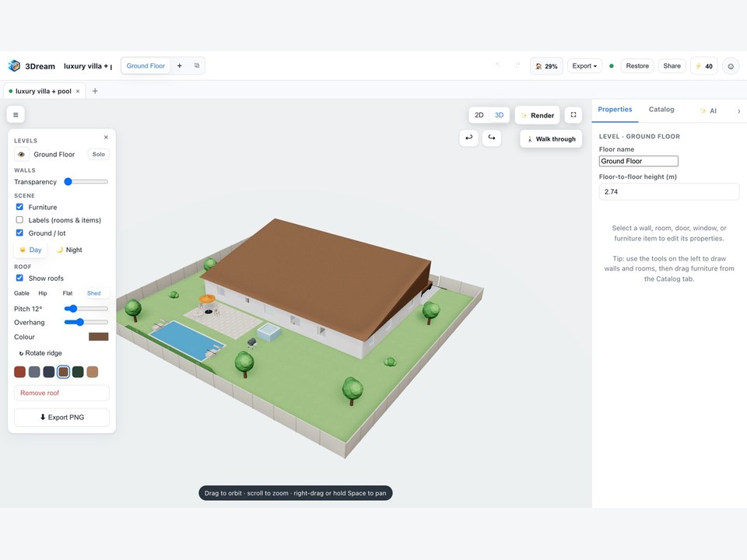The width and height of the screenshot is (747, 560).
Task: Click the Remove roof button
Action: pyautogui.click(x=62, y=393)
